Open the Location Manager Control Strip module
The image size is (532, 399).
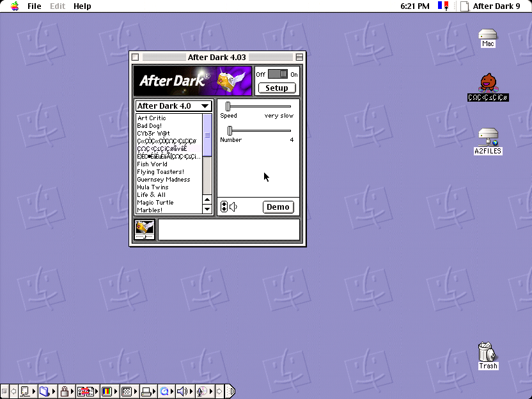click(87, 391)
